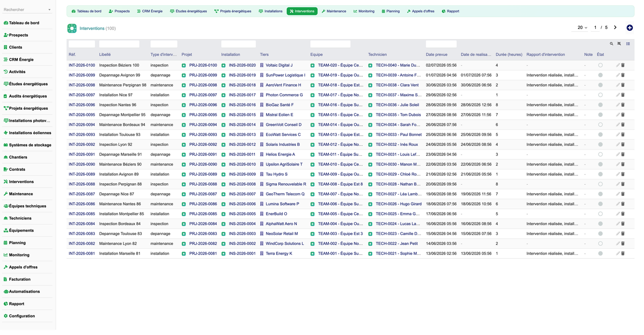This screenshot has width=644, height=335.
Task: Click building icon beside Voltaic Digital J
Action: [x=262, y=65]
